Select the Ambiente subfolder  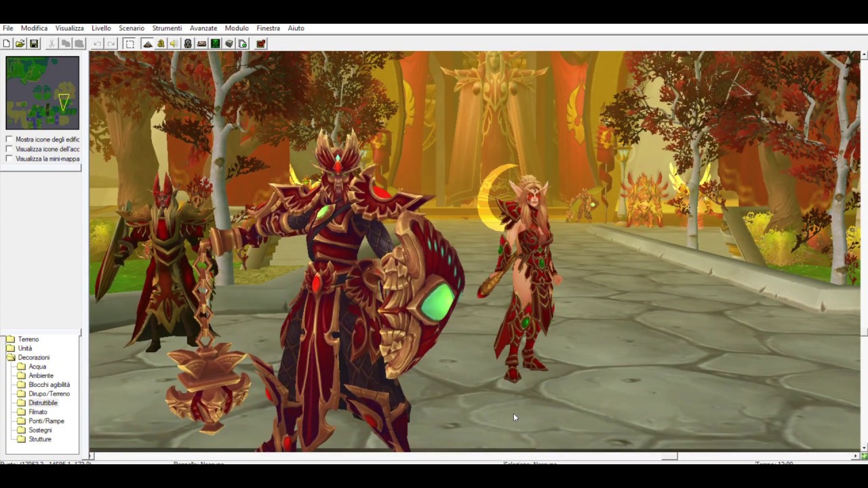click(41, 375)
